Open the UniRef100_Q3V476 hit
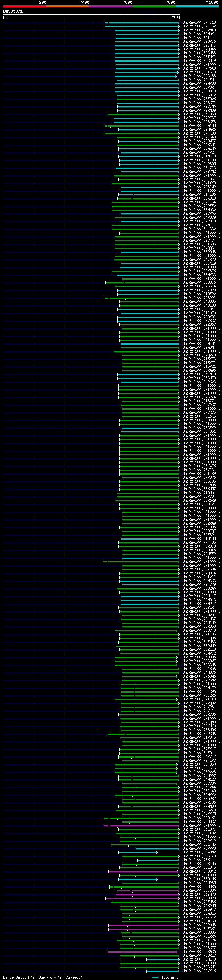The width and height of the screenshot is (222, 980). [x=199, y=466]
